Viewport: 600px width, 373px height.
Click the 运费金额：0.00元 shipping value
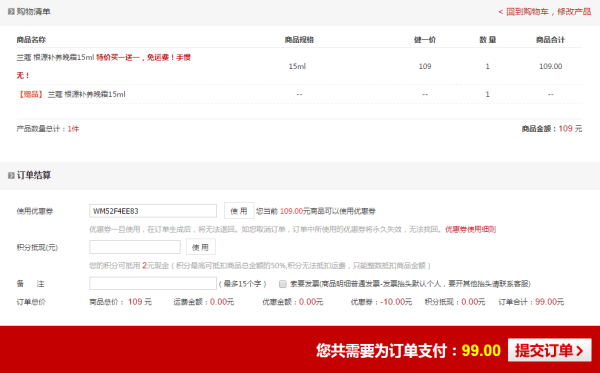tap(204, 302)
